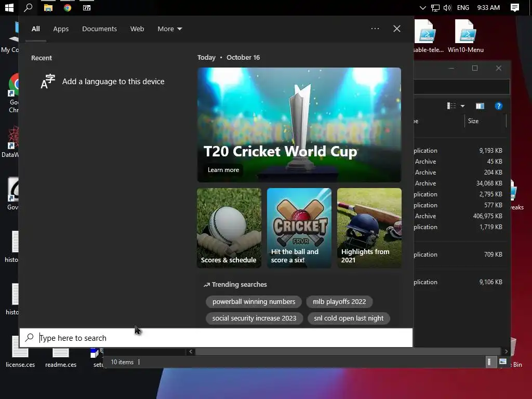Open 7-Zip from the taskbar
The height and width of the screenshot is (399, 532).
click(87, 7)
